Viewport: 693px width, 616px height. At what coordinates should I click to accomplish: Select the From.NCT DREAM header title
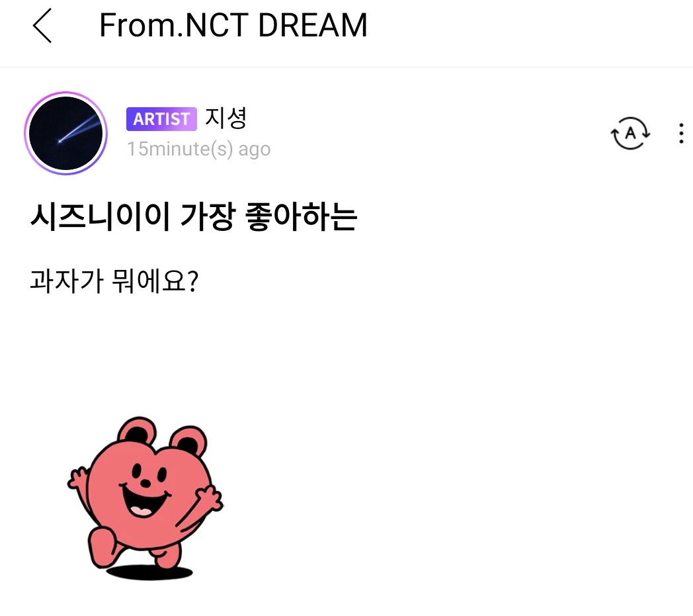pyautogui.click(x=233, y=25)
